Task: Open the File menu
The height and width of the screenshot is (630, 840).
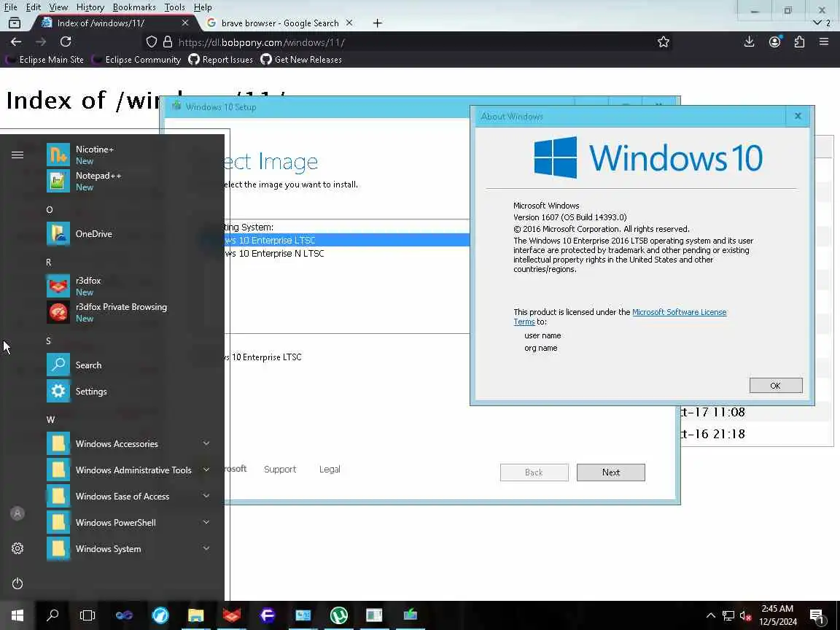Action: (11, 7)
